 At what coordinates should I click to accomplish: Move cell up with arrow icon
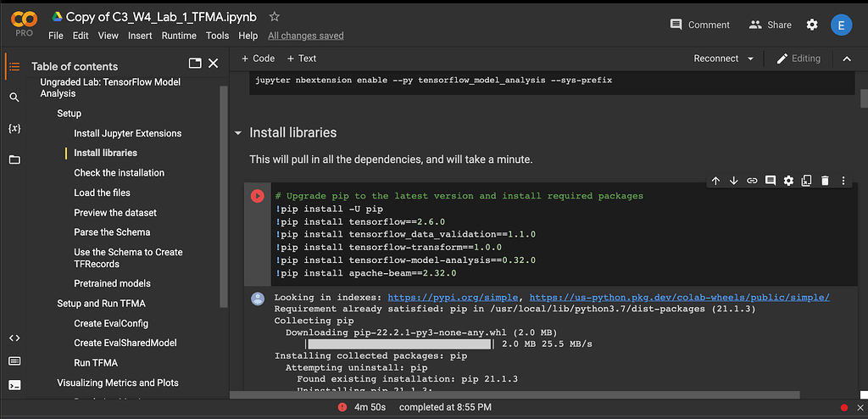point(715,181)
